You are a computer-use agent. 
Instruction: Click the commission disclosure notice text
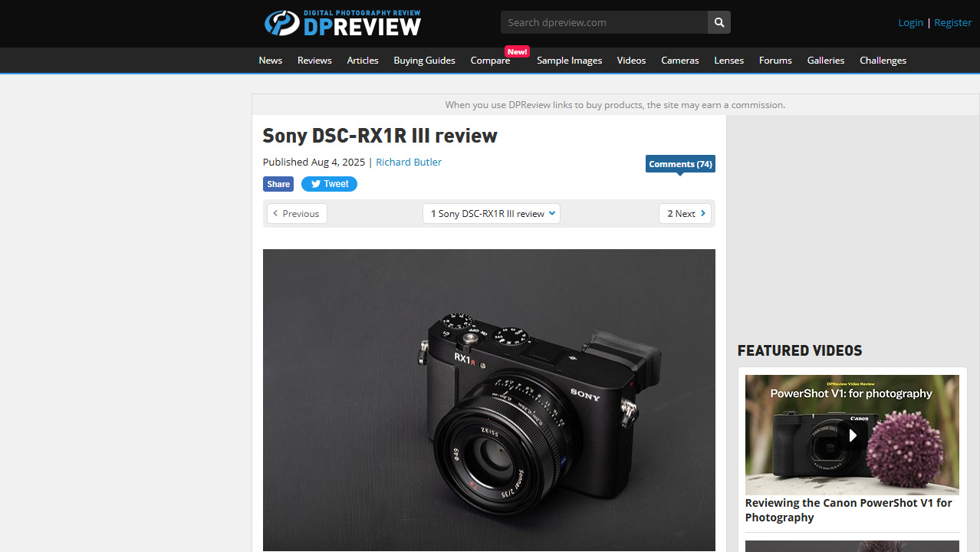click(615, 104)
